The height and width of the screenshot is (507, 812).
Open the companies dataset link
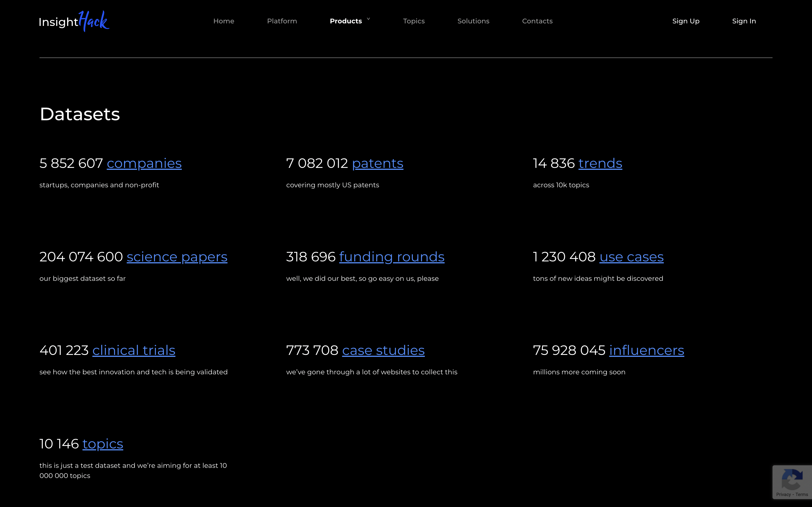pos(144,164)
